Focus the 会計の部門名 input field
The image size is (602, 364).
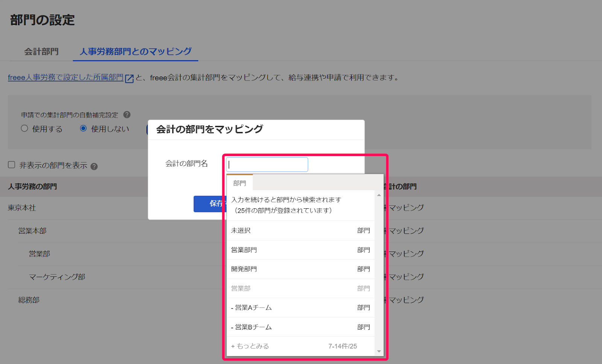click(x=267, y=164)
